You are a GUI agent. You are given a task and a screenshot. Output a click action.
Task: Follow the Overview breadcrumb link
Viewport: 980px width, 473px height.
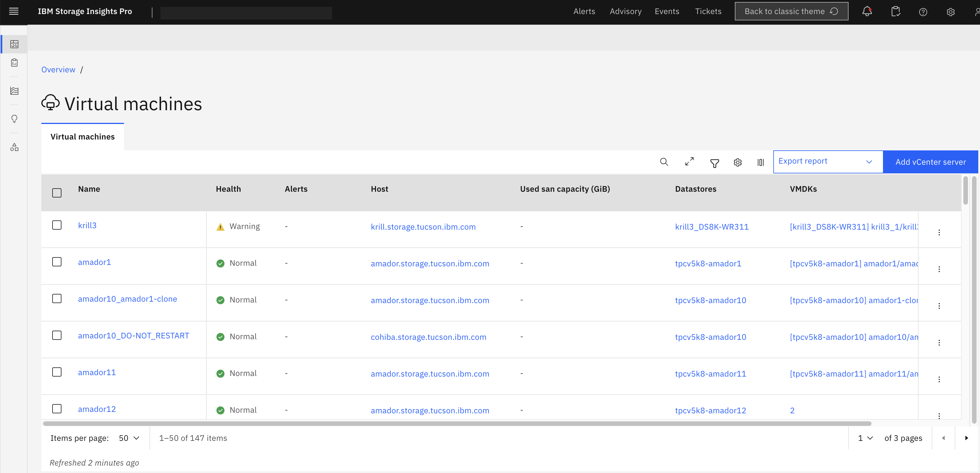(x=58, y=70)
